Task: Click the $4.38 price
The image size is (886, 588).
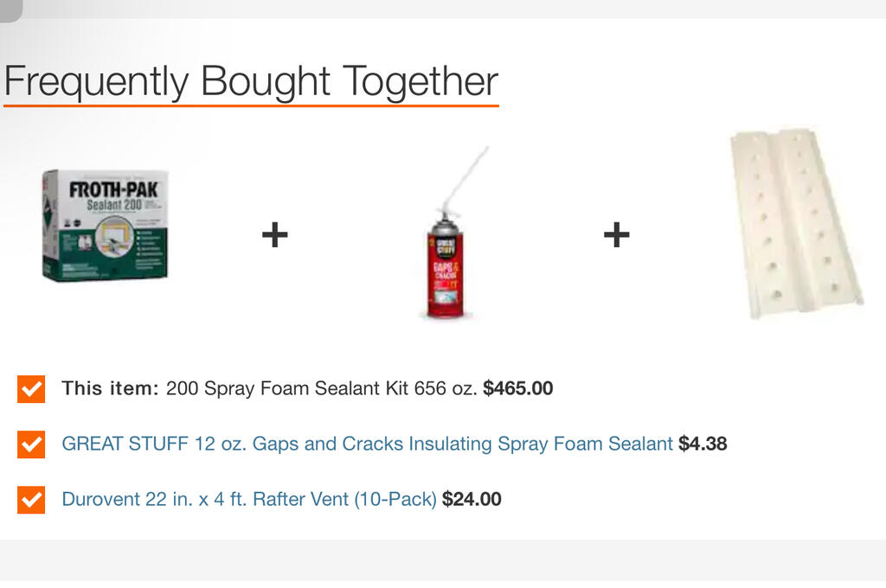Action: 703,444
